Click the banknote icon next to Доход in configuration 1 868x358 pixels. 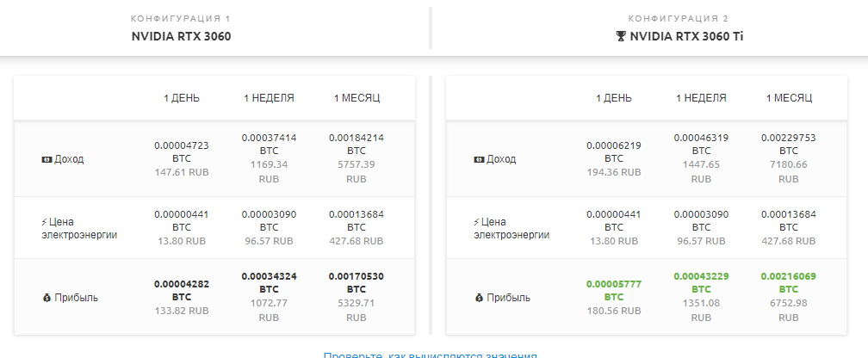click(47, 159)
